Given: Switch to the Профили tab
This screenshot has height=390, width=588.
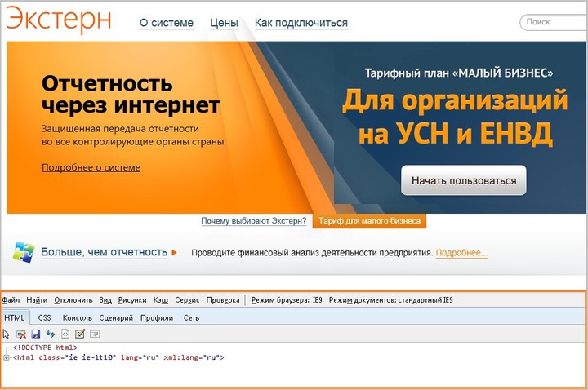Looking at the screenshot, I should pyautogui.click(x=157, y=317).
